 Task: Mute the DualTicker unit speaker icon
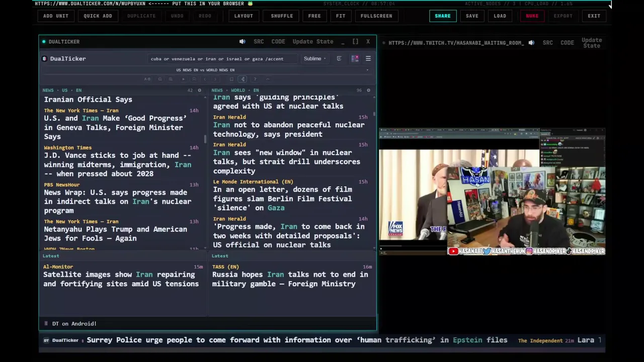pyautogui.click(x=242, y=42)
